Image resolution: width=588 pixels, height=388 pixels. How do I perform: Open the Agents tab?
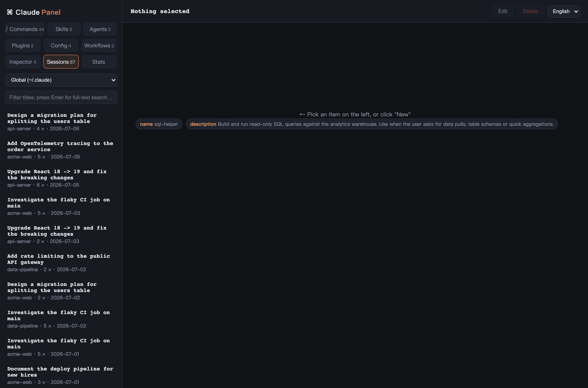100,29
